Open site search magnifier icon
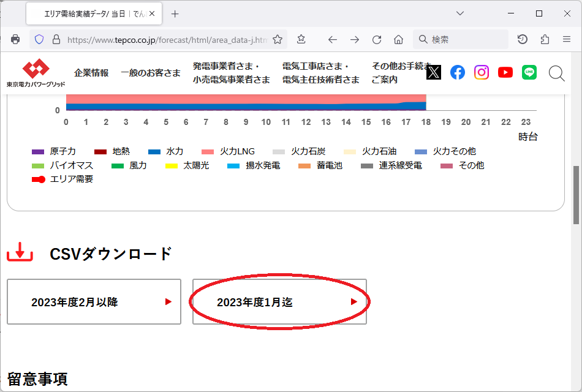This screenshot has width=582, height=392. [x=557, y=73]
